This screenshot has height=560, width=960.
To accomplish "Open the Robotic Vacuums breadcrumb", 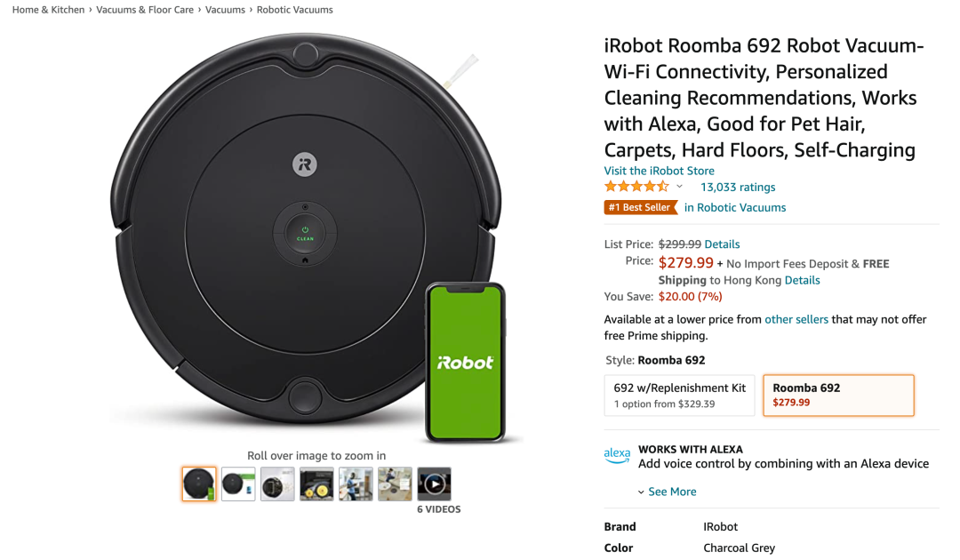I will click(x=295, y=10).
